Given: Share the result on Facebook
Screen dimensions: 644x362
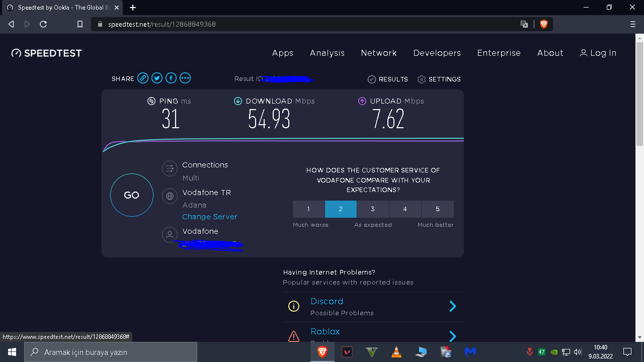Looking at the screenshot, I should pyautogui.click(x=171, y=78).
